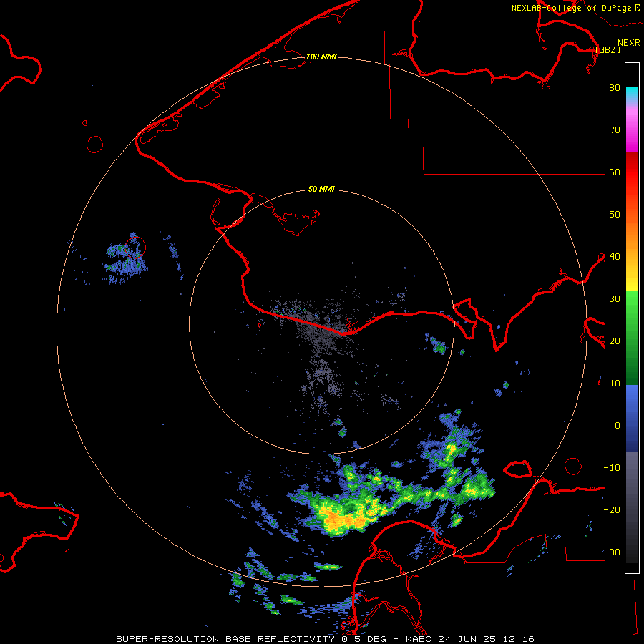Click the 70 value on color scale

tap(615, 130)
